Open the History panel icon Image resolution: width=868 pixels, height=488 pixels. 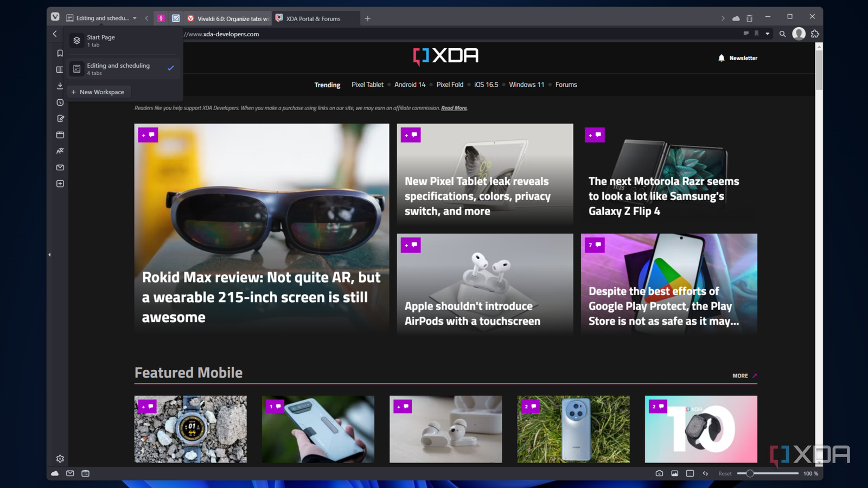pyautogui.click(x=60, y=102)
